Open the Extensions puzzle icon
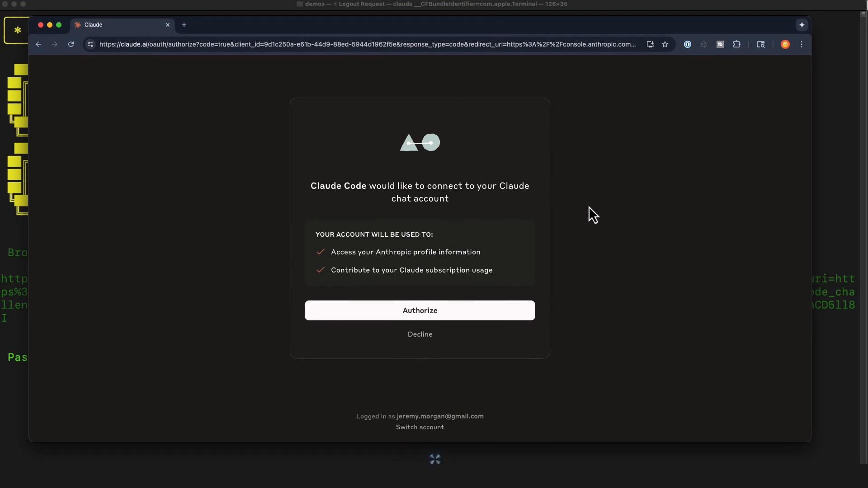The image size is (868, 488). click(x=736, y=44)
